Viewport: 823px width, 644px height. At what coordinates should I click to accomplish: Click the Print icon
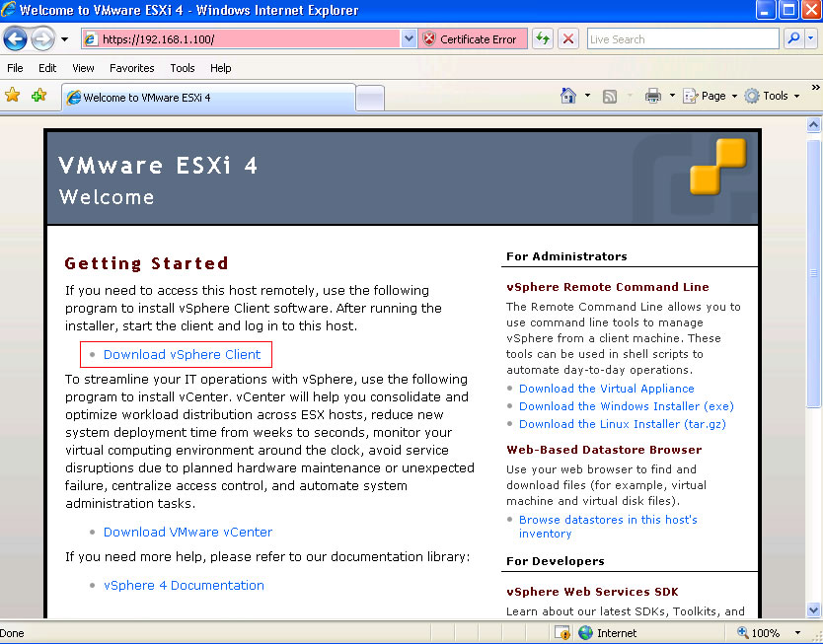[x=653, y=96]
